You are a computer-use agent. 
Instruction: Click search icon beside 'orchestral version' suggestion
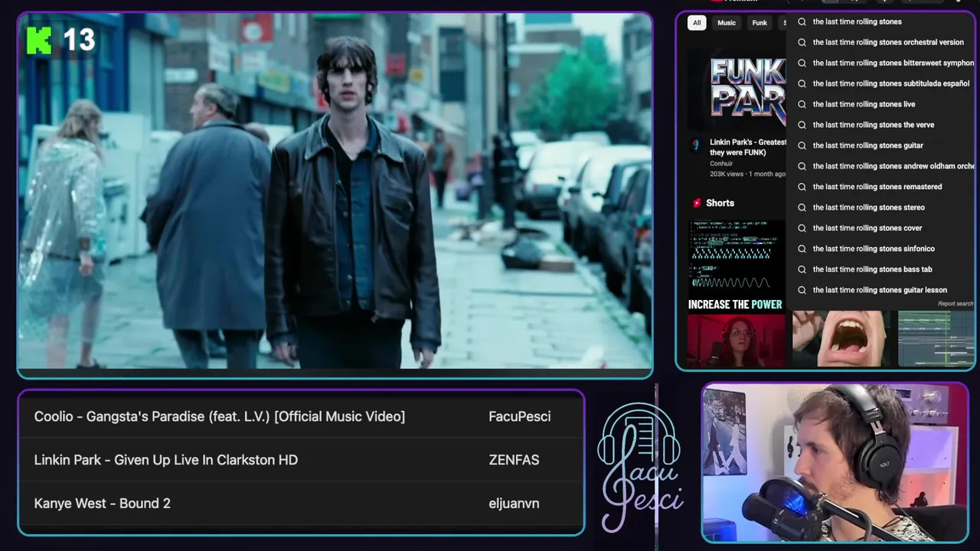click(802, 42)
